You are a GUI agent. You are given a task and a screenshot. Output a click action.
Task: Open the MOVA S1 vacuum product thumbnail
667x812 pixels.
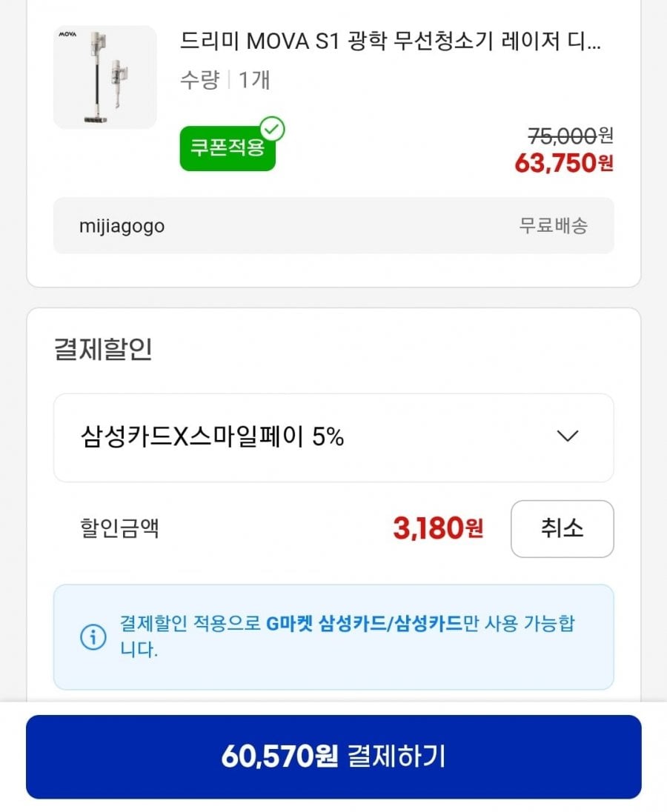pos(105,78)
